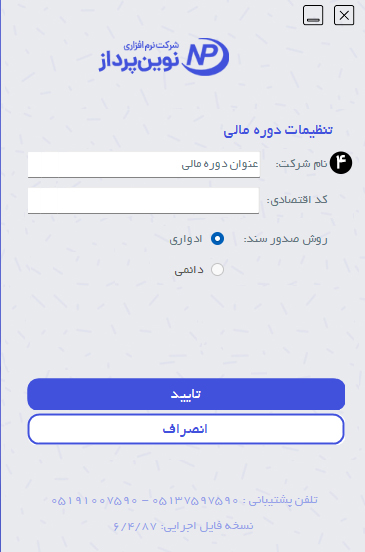Click support phone number ۰۵۱۹۱۰۰۷۵۹۰
The width and height of the screenshot is (365, 552).
click(94, 500)
